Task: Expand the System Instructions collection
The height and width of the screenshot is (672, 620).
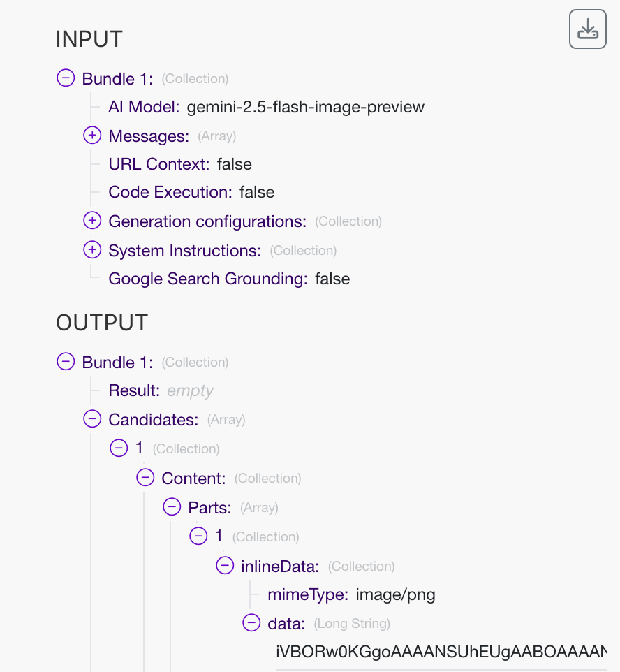Action: coord(92,250)
